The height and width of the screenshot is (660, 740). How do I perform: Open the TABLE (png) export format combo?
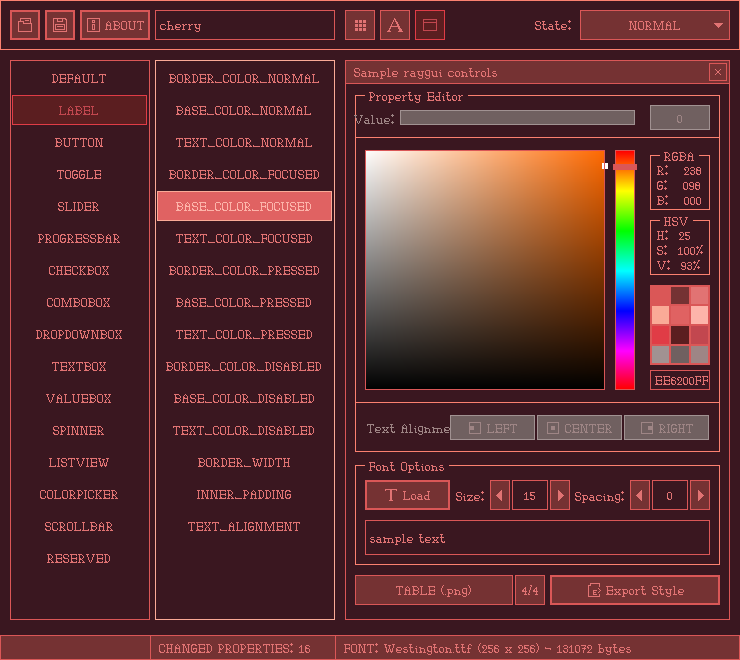(433, 590)
